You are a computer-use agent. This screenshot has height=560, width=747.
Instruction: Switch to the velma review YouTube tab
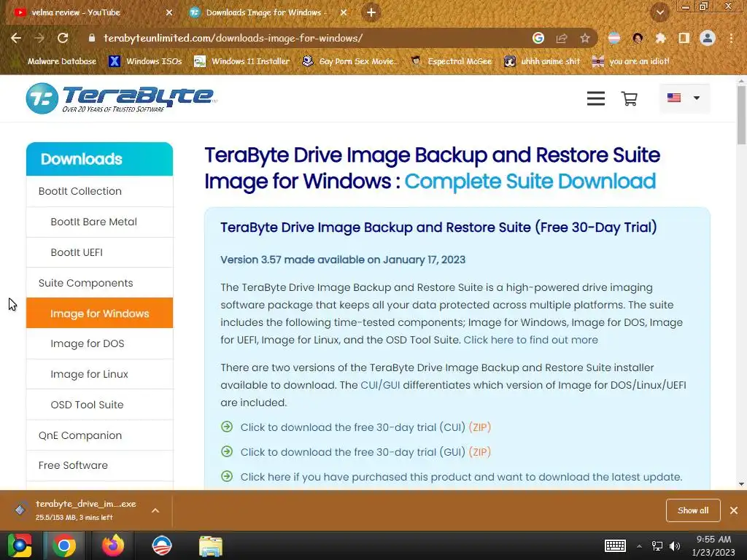tap(93, 13)
